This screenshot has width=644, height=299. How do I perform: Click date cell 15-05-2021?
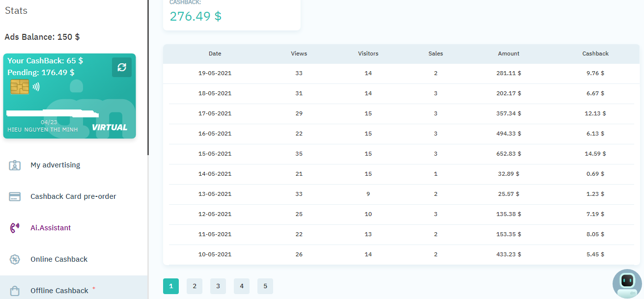coord(215,154)
